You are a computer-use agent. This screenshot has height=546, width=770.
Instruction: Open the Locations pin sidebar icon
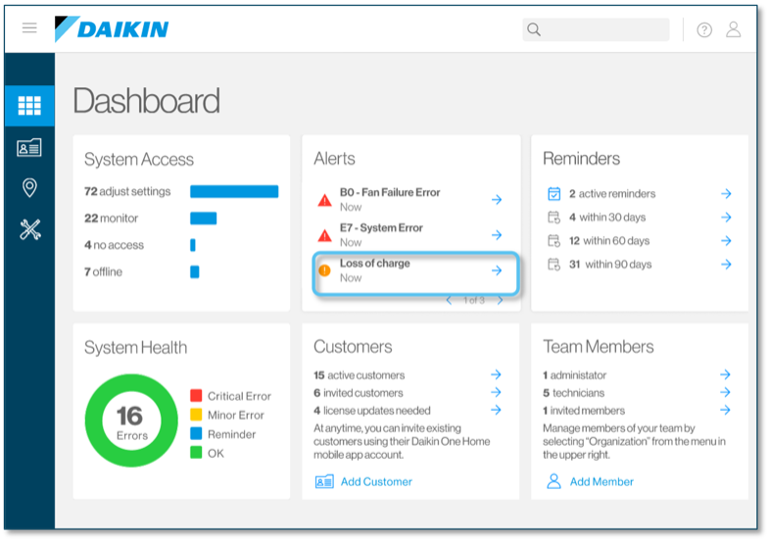coord(29,188)
